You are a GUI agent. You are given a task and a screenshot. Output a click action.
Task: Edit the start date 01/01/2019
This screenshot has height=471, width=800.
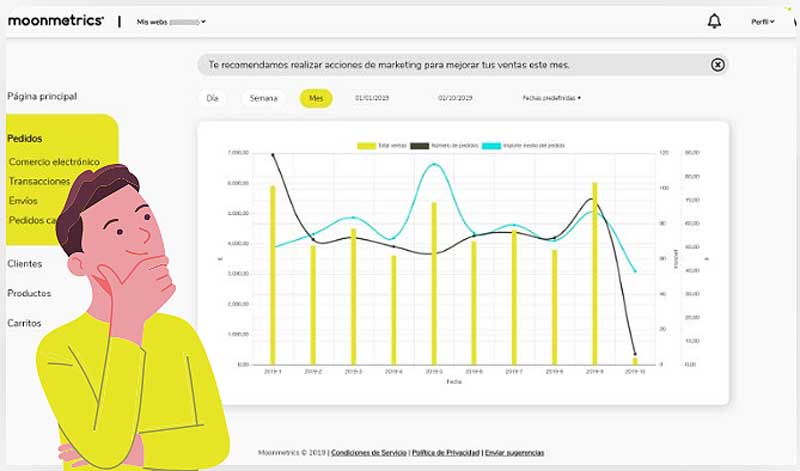click(372, 98)
